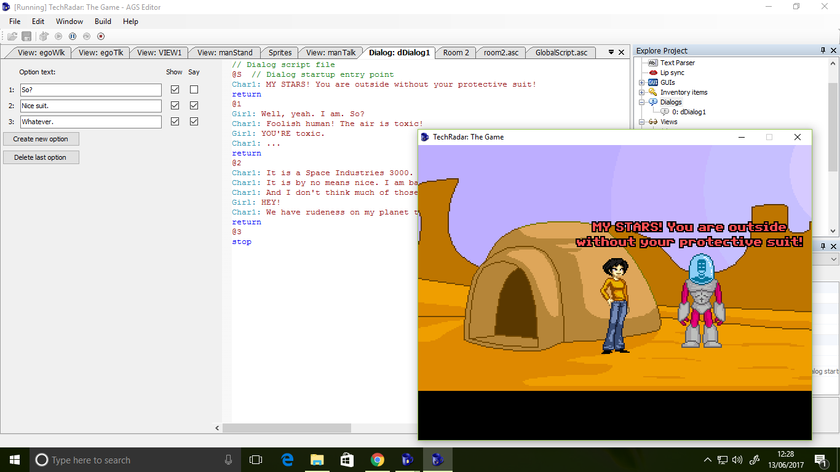Viewport: 840px width, 472px height.
Task: Show hidden system tray icons chevron
Action: point(708,460)
